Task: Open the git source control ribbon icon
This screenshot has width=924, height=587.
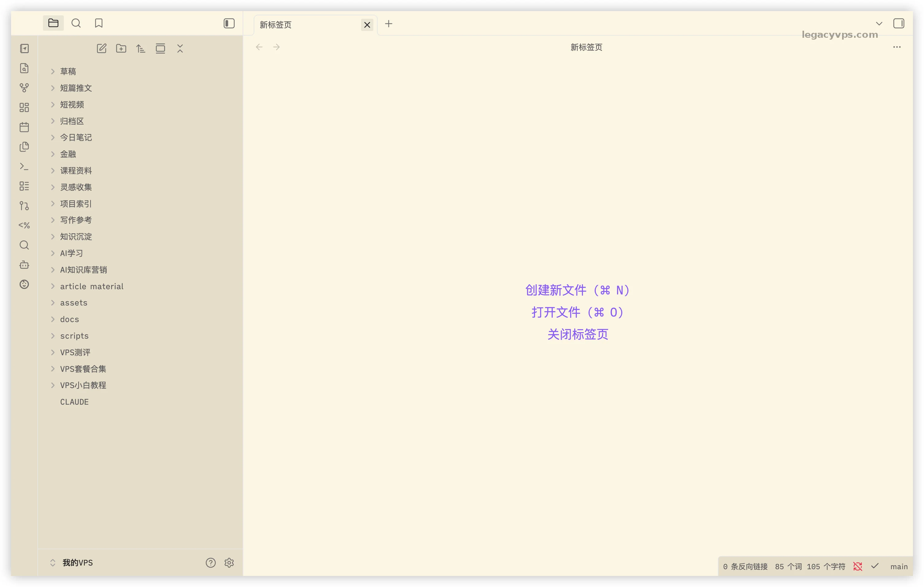Action: (24, 206)
